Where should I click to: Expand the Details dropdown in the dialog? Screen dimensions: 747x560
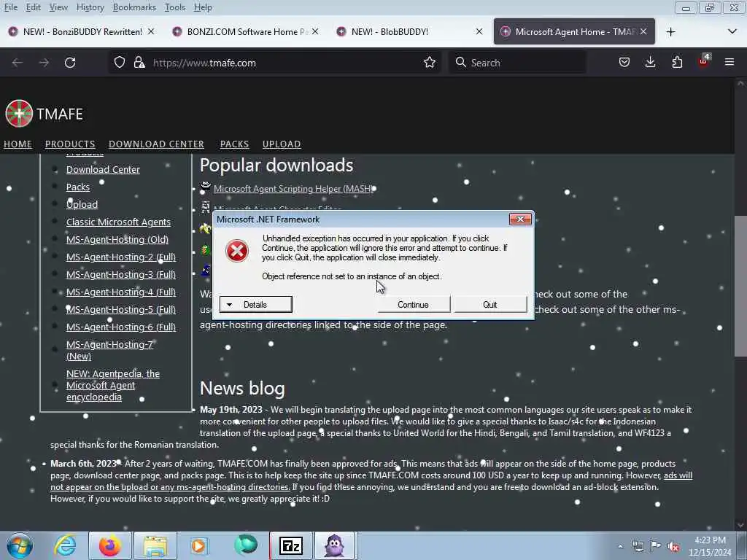[x=256, y=304]
